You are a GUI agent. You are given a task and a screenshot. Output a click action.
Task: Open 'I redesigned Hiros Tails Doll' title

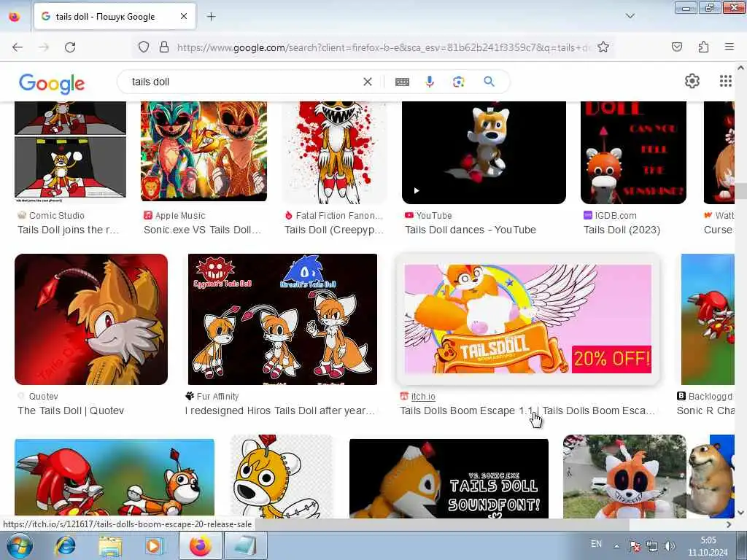(x=279, y=411)
